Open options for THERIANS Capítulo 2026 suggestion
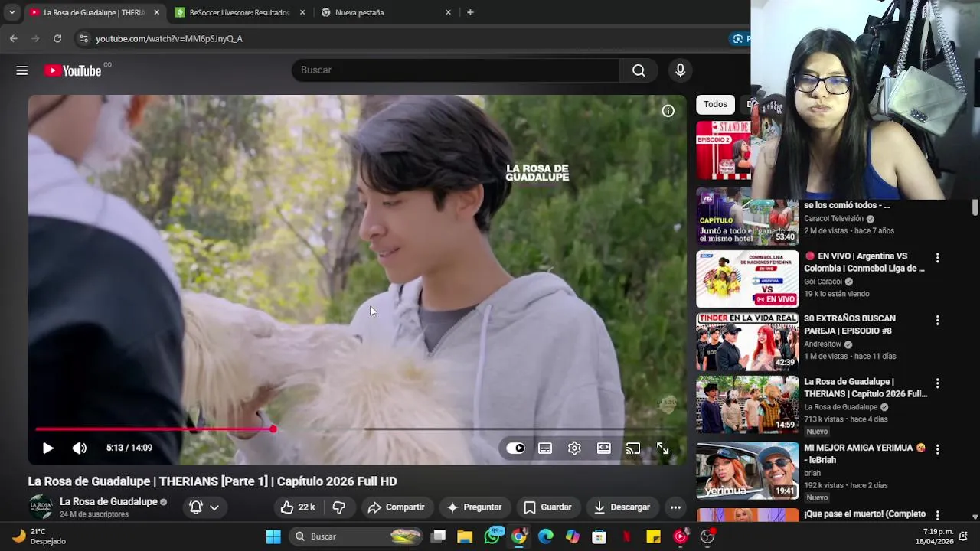 coord(937,383)
